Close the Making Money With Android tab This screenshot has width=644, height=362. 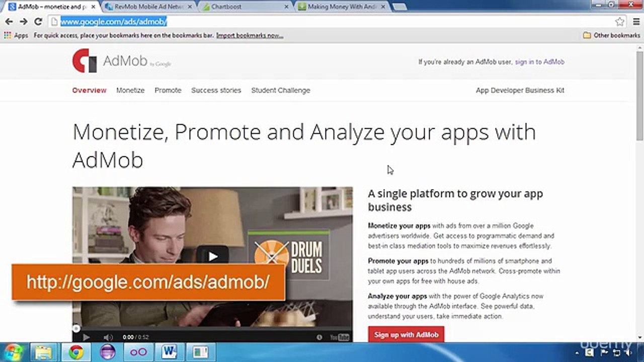(383, 7)
